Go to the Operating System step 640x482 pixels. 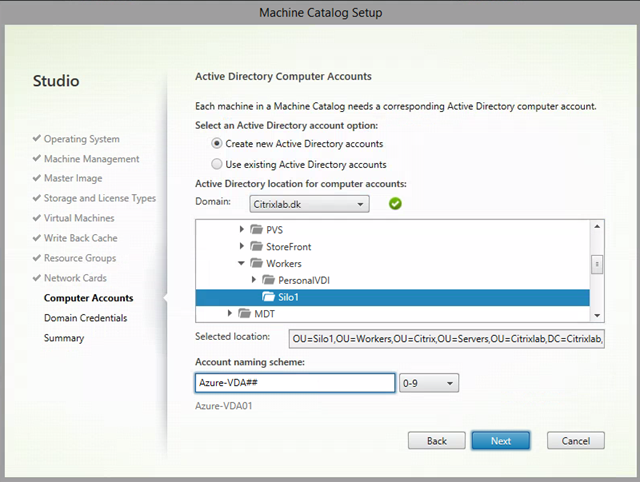(x=82, y=139)
